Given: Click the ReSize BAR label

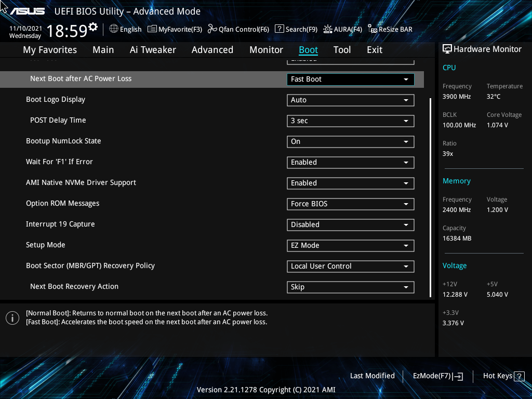Looking at the screenshot, I should [x=395, y=30].
